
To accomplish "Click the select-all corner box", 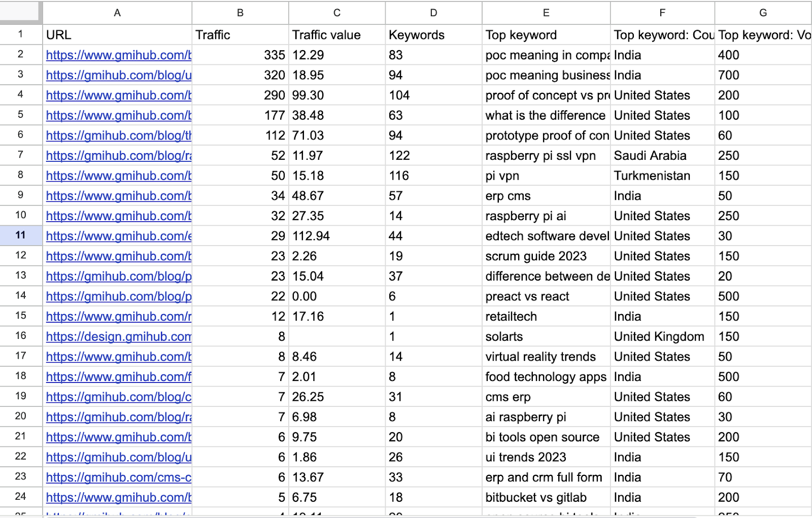I will coord(21,12).
